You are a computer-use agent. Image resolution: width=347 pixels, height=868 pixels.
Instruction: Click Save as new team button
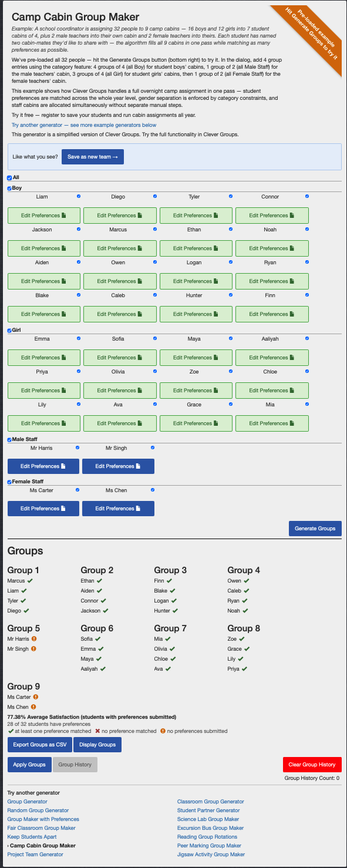pyautogui.click(x=93, y=157)
